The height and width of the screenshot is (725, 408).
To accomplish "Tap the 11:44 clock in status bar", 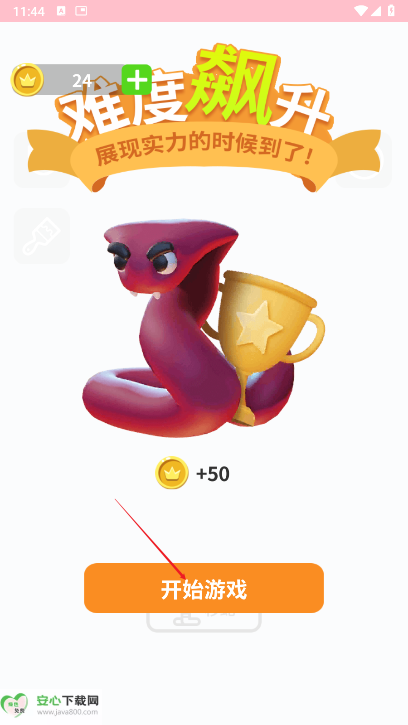I will [29, 11].
